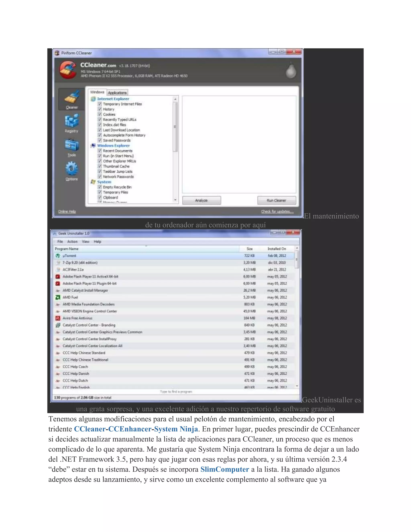Click the System group icon
Screen dimensions: 411x532
(x=93, y=182)
